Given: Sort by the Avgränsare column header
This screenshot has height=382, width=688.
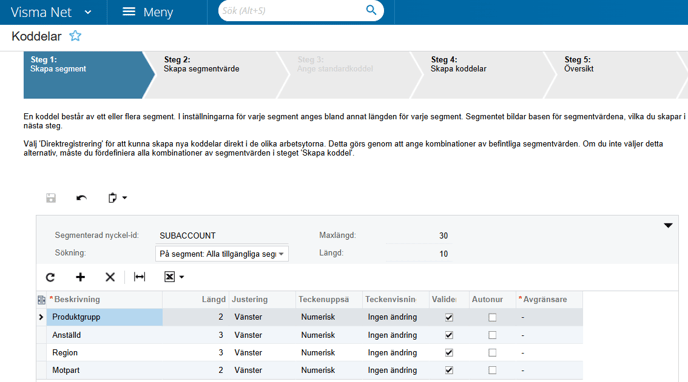Looking at the screenshot, I should pos(549,300).
